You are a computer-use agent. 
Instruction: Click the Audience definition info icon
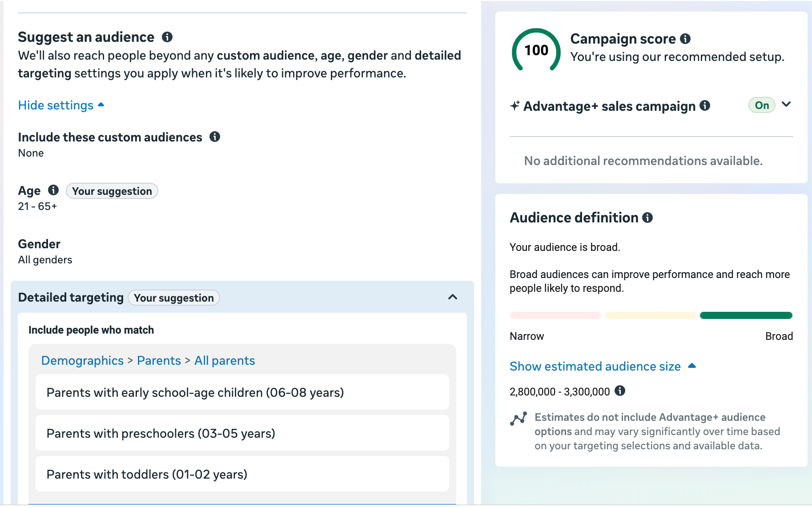click(647, 218)
